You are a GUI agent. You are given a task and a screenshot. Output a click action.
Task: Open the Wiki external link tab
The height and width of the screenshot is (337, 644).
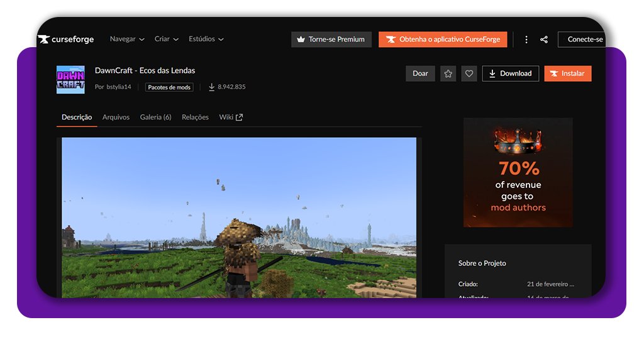pos(231,118)
